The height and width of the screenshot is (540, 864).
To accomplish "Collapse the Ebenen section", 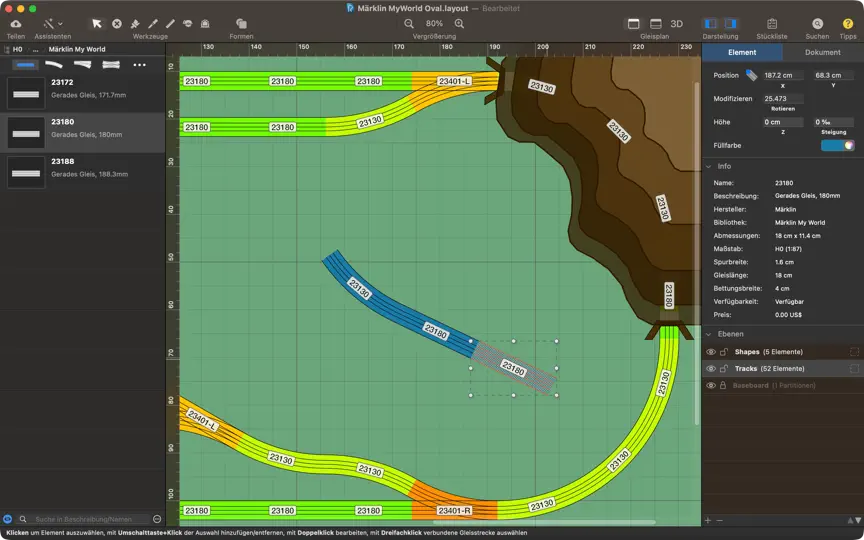I will [709, 334].
